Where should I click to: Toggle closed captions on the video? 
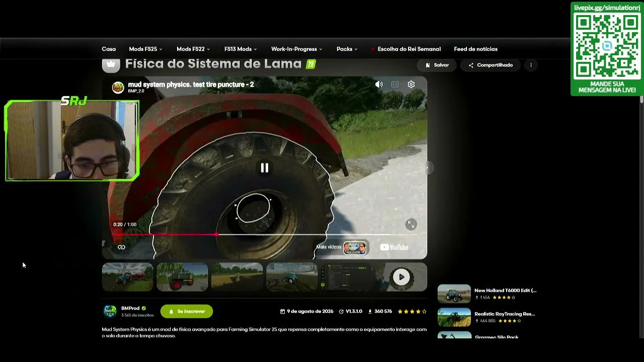click(x=395, y=84)
